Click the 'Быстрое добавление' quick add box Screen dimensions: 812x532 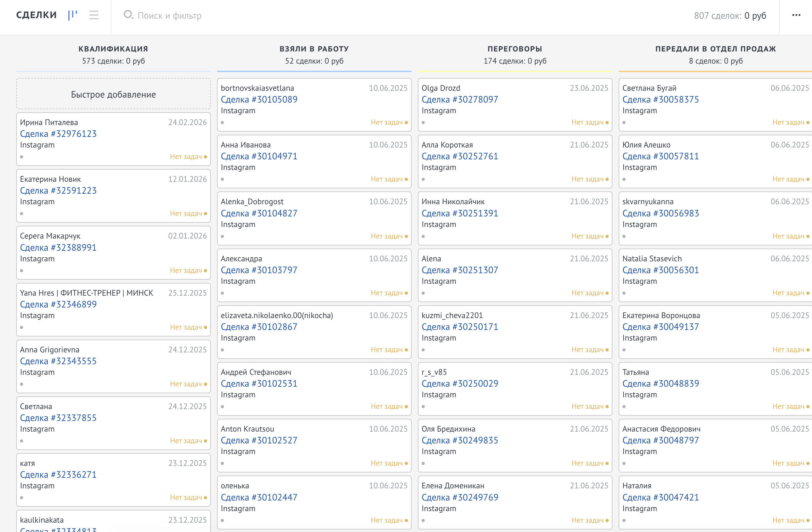(x=113, y=94)
